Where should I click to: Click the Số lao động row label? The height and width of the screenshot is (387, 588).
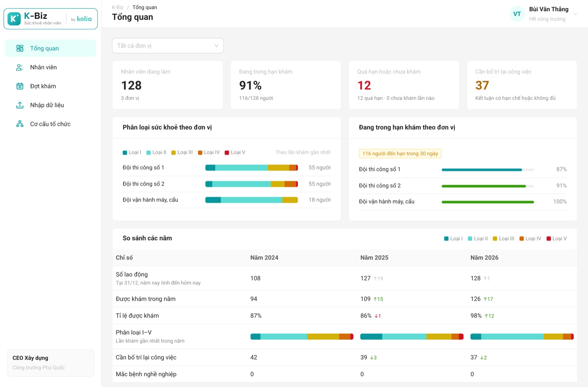[132, 274]
